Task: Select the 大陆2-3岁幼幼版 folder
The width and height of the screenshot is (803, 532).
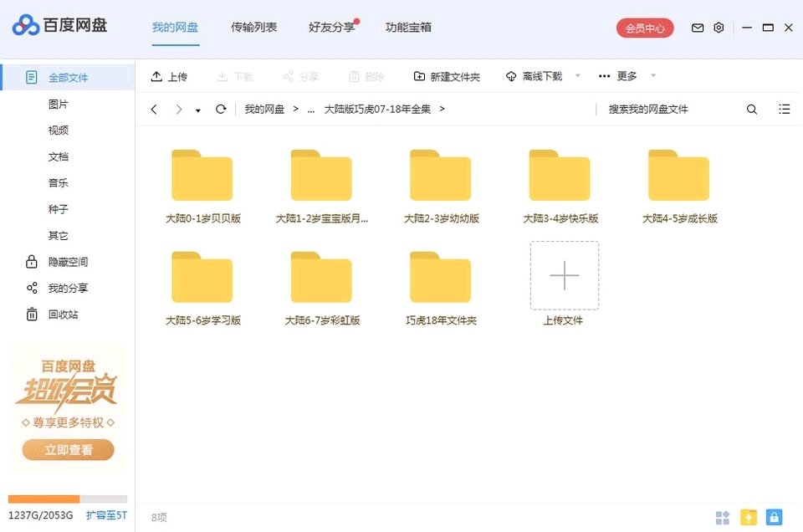Action: coord(441,186)
